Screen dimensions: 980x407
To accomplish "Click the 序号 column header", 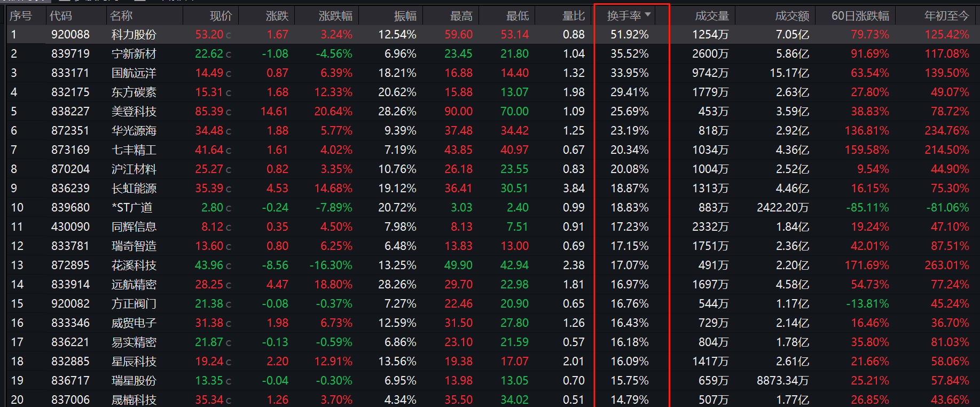I will (x=20, y=16).
